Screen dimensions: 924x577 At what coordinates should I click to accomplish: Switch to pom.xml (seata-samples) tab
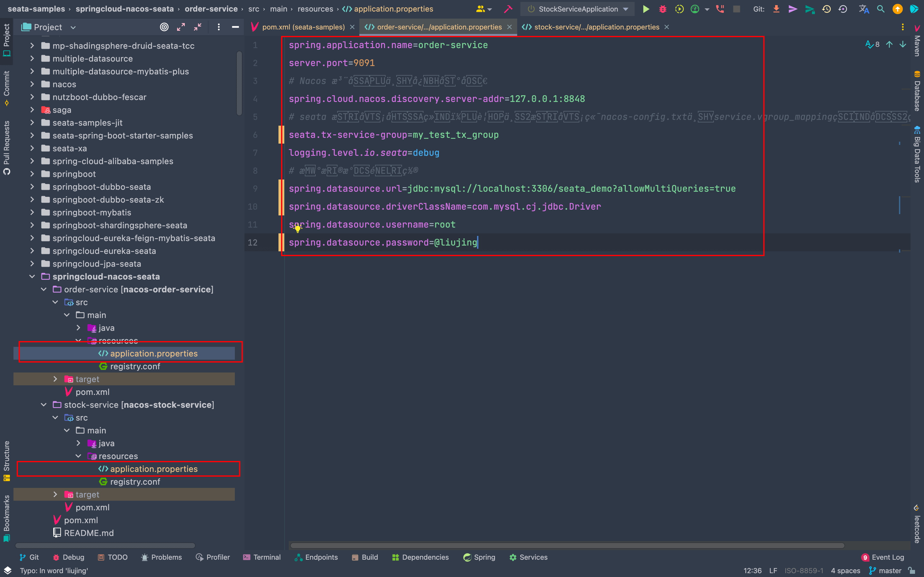(303, 27)
